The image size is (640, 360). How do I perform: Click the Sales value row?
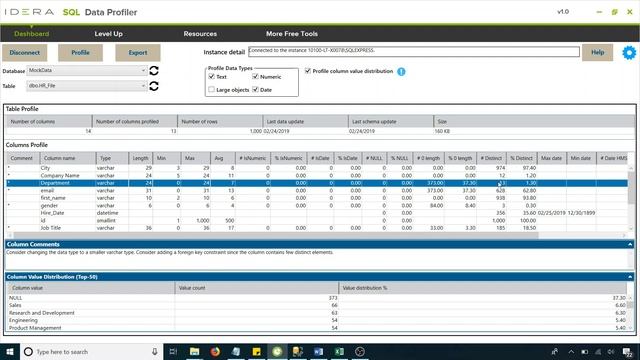[x=317, y=305]
